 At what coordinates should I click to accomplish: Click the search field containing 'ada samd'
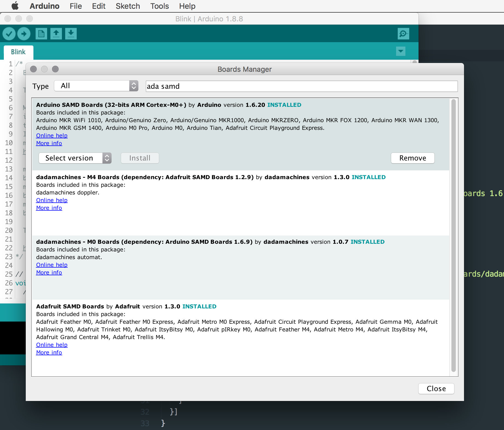pyautogui.click(x=302, y=86)
